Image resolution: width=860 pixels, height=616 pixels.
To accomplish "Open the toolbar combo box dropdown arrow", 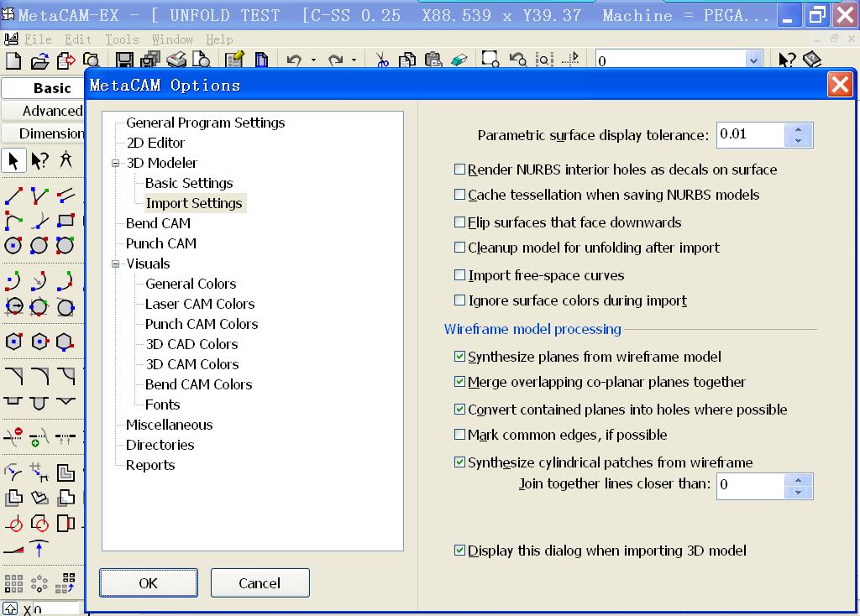I will point(753,60).
